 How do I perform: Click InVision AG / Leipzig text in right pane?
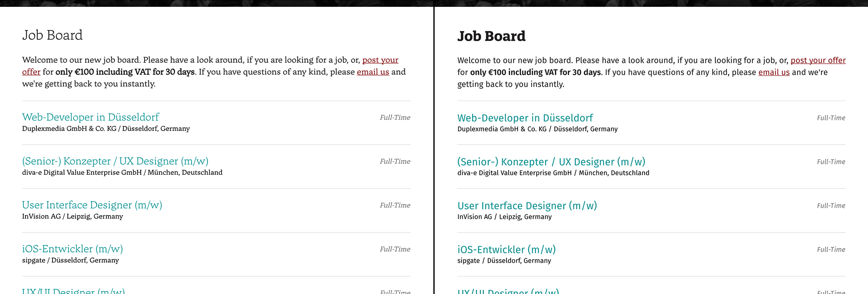tap(504, 217)
